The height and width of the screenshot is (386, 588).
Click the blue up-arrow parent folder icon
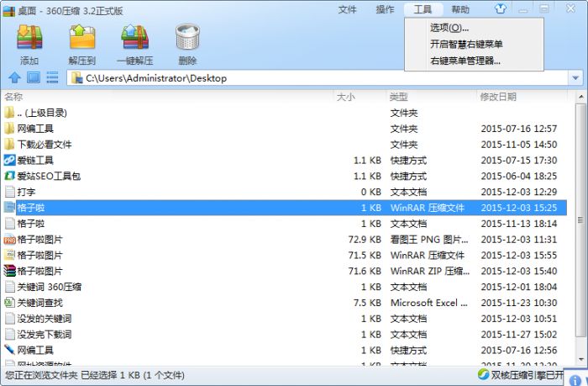(x=14, y=78)
